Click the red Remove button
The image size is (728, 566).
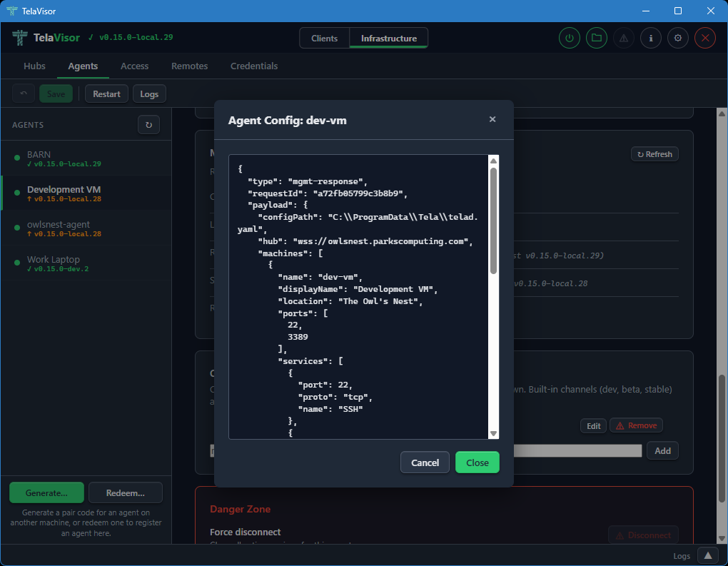[636, 426]
